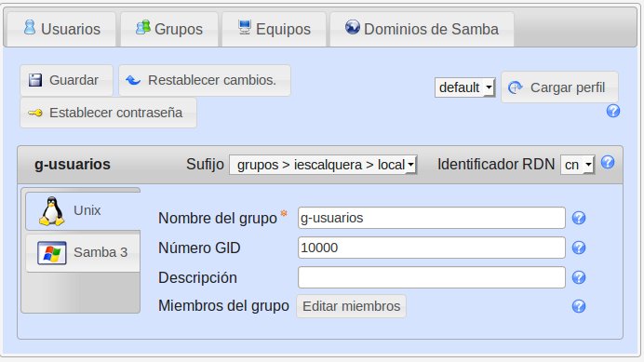
Task: Click Restablecer cambios button
Action: [x=205, y=80]
